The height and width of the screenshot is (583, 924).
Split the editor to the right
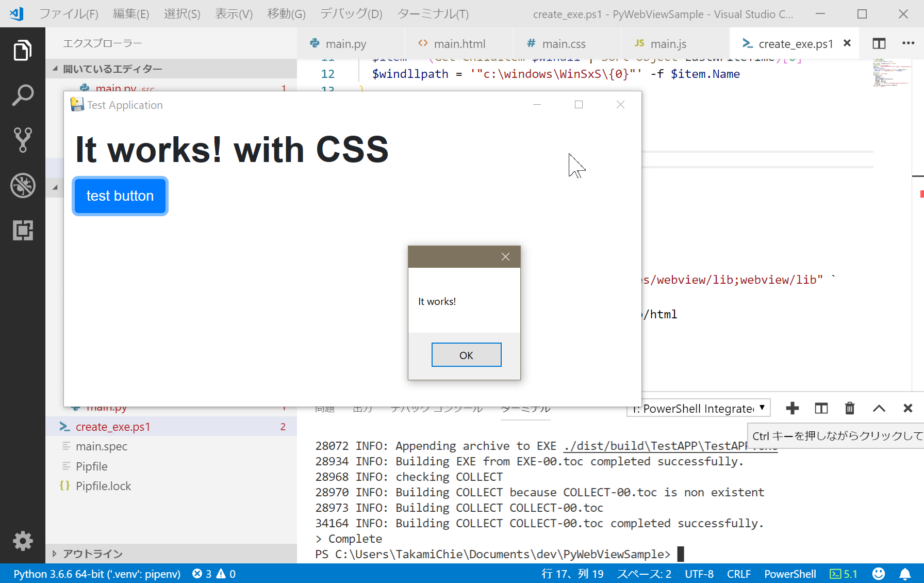(x=879, y=43)
